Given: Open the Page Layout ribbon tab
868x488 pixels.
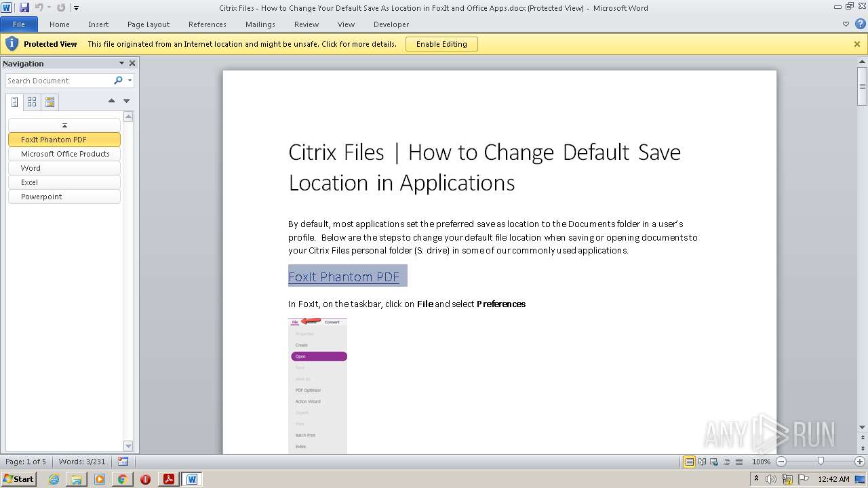Looking at the screenshot, I should click(x=149, y=24).
